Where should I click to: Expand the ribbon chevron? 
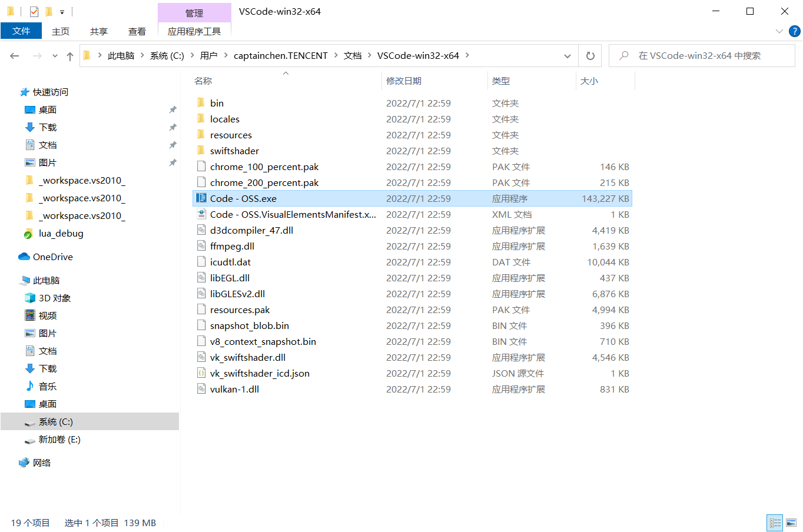click(x=779, y=31)
